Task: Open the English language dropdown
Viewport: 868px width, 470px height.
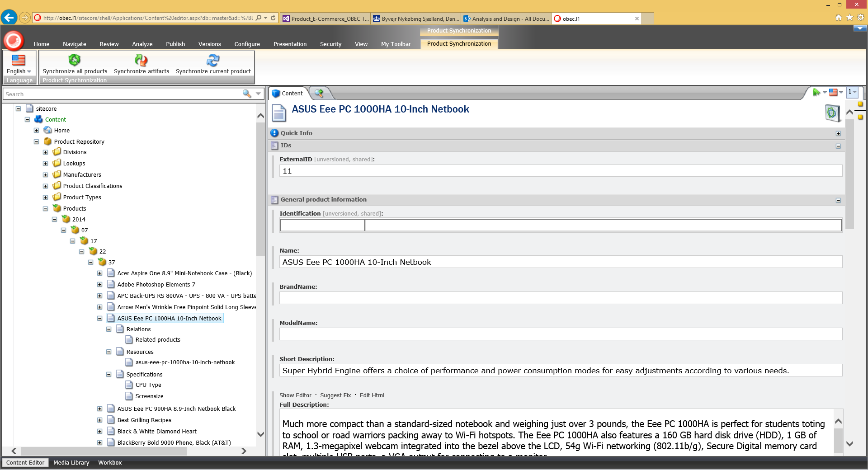Action: pos(19,71)
